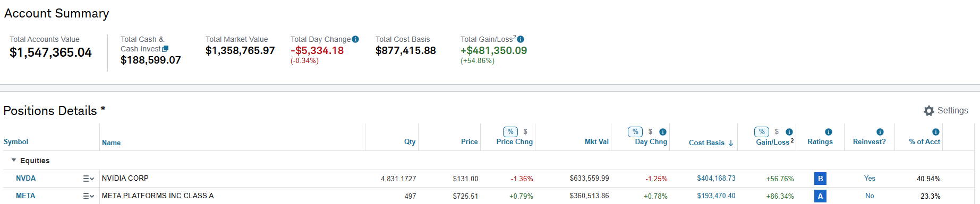Collapse the Equities group
This screenshot has width=980, height=204.
click(x=14, y=161)
